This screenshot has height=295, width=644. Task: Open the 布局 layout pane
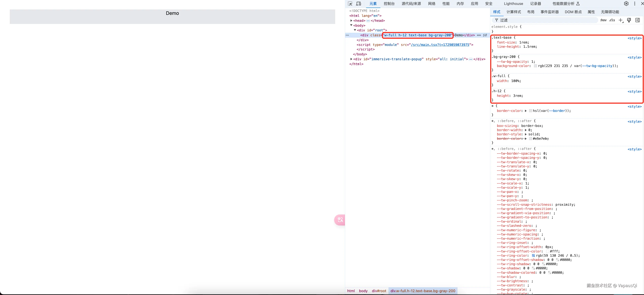pyautogui.click(x=530, y=12)
